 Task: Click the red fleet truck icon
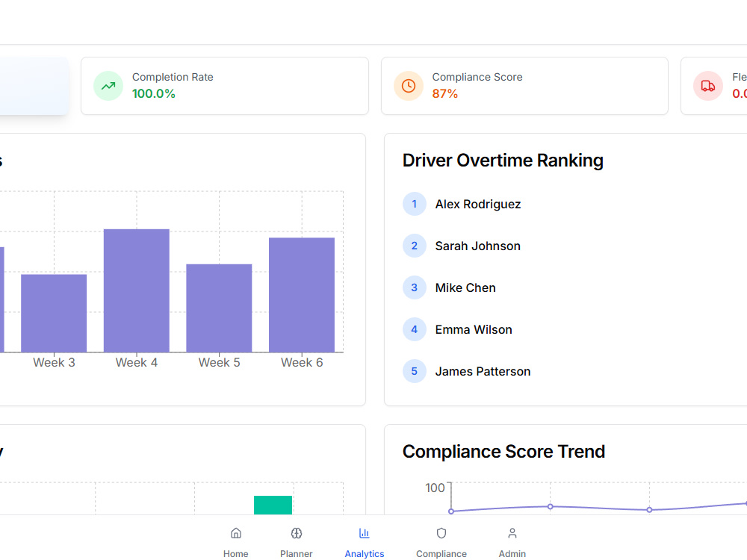708,86
